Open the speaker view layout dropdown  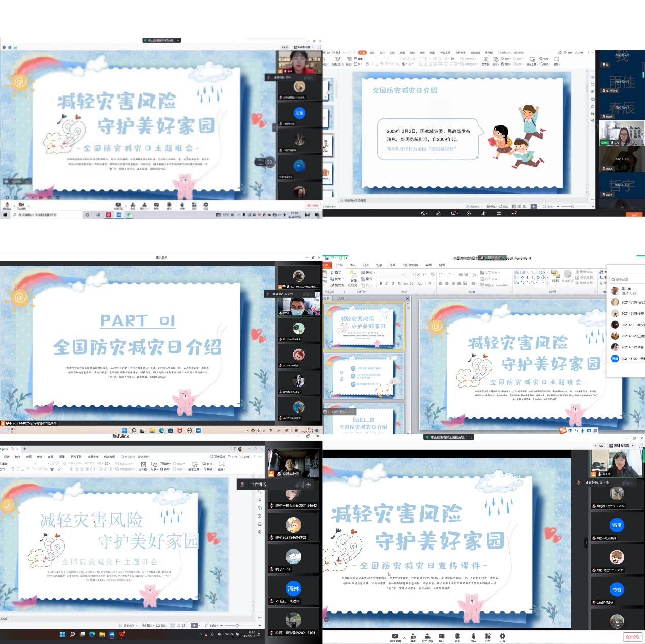pos(623,446)
